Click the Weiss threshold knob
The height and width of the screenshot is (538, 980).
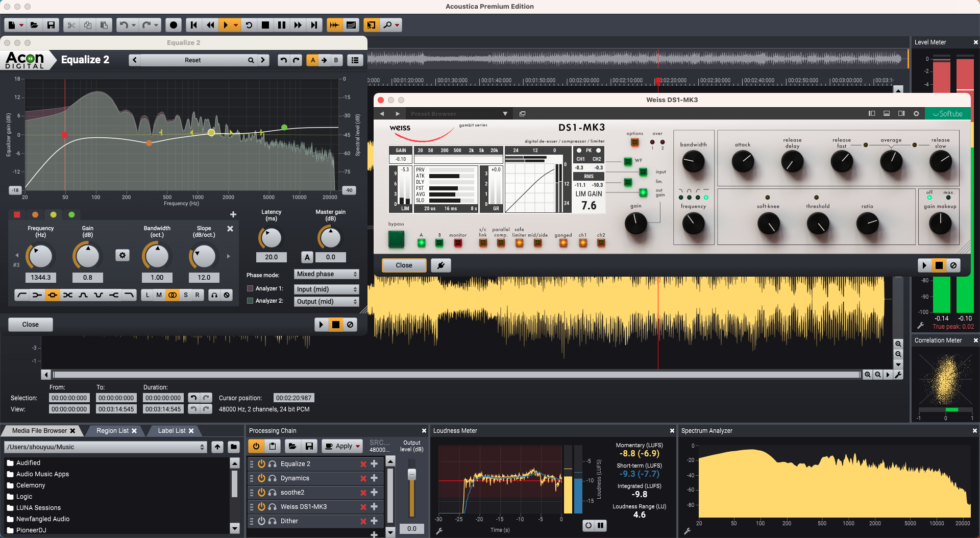(818, 224)
